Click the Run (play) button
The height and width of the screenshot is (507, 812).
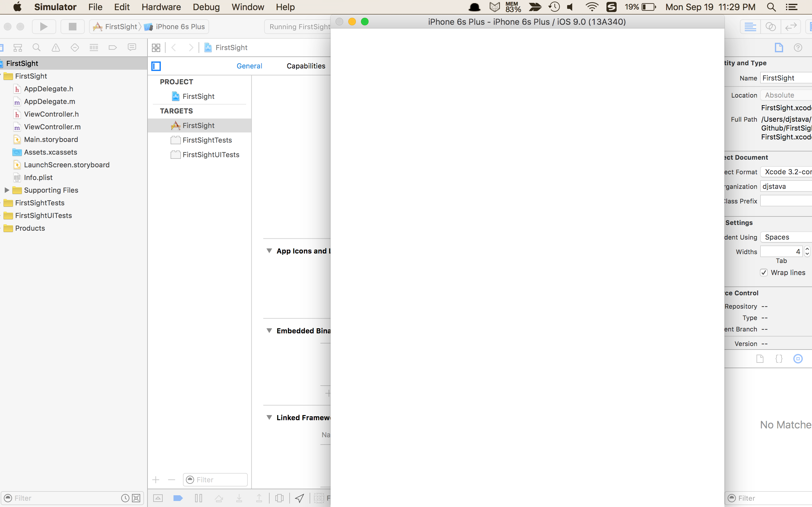tap(44, 27)
